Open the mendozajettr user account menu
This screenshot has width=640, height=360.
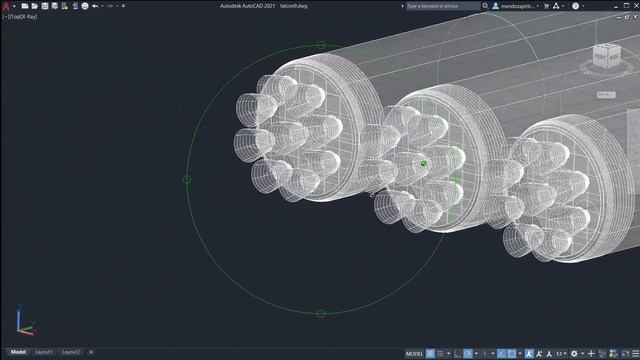click(516, 6)
